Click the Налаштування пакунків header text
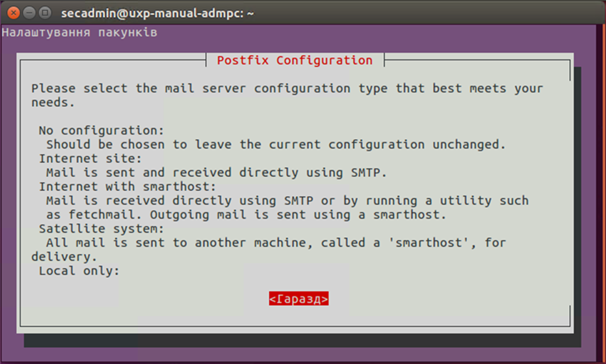Image resolution: width=606 pixels, height=364 pixels. [x=79, y=32]
